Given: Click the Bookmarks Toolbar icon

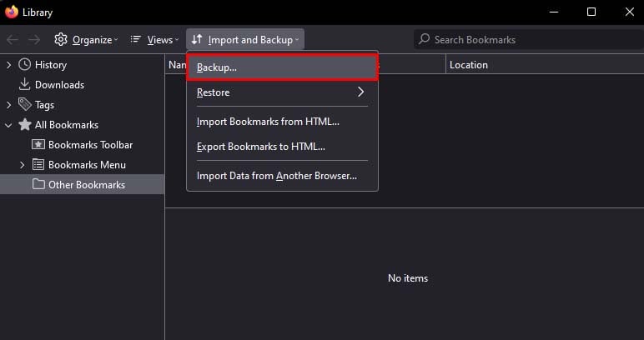Looking at the screenshot, I should [38, 145].
